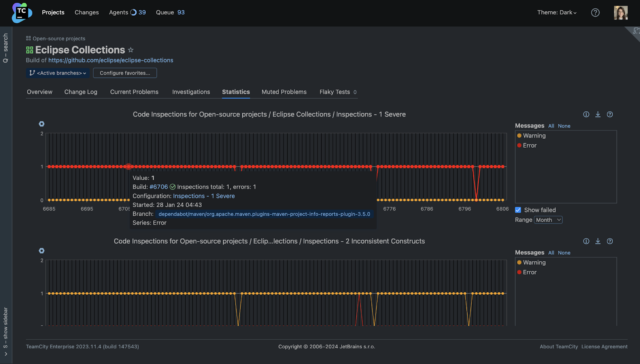The width and height of the screenshot is (640, 364).
Task: Open the Muted Problems tab
Action: tap(284, 92)
